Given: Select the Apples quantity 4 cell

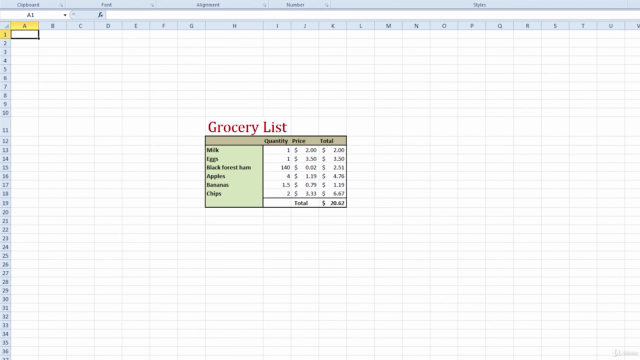Looking at the screenshot, I should [277, 176].
